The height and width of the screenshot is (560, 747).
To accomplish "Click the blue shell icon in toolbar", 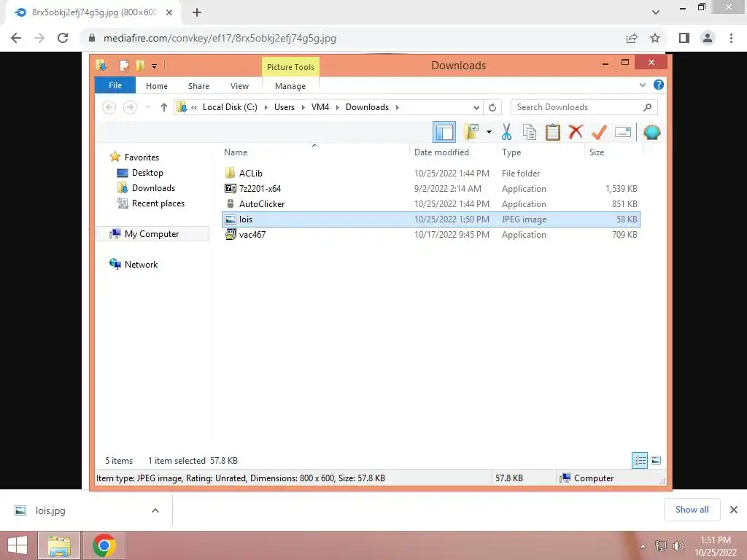I will coord(651,132).
